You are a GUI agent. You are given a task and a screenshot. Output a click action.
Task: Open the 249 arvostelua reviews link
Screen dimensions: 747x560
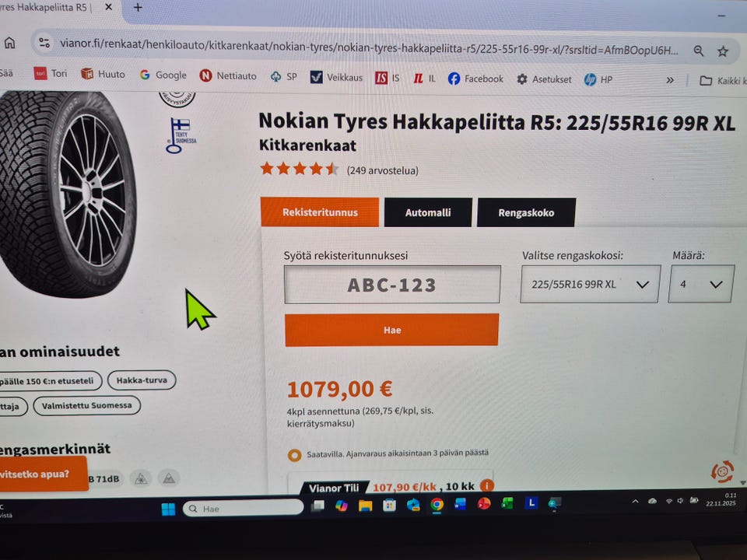[383, 170]
